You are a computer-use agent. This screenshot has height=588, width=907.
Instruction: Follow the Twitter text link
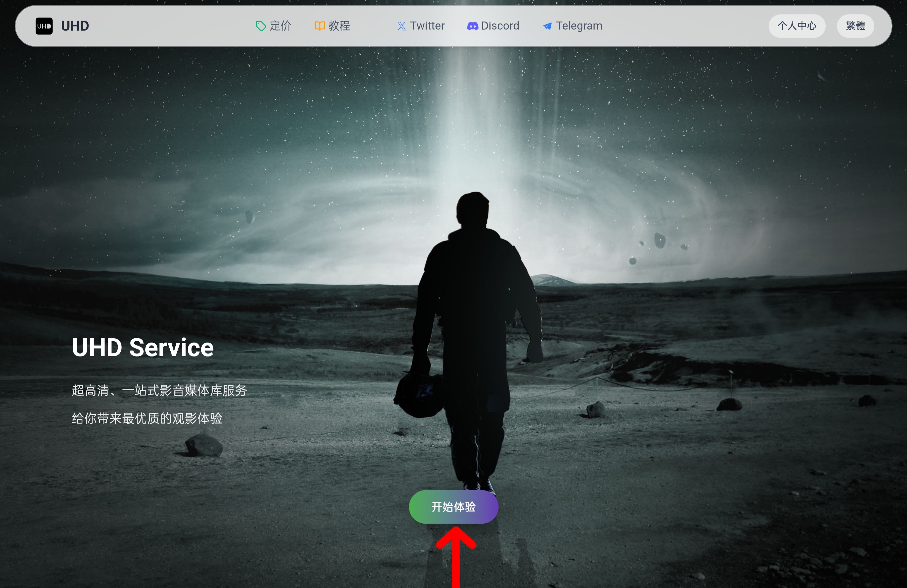point(427,26)
